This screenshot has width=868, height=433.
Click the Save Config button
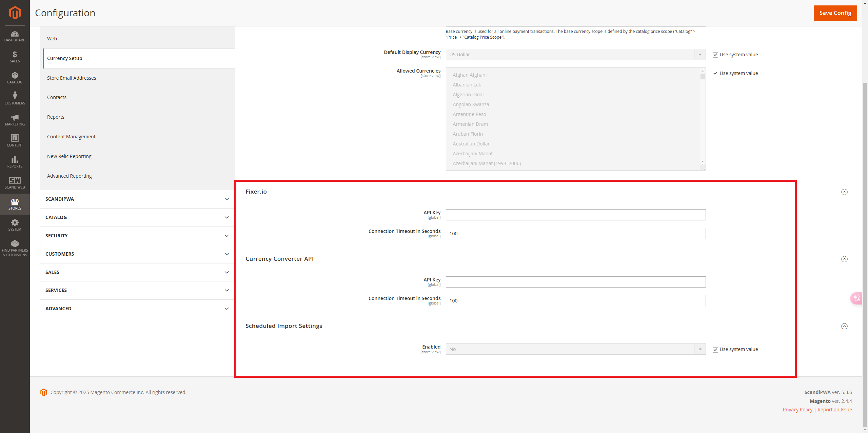(835, 13)
